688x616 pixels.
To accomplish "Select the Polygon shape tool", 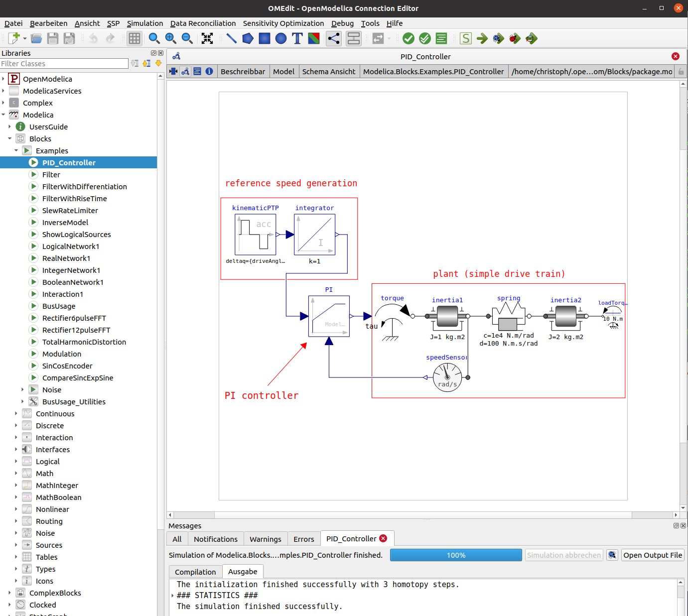I will 248,38.
